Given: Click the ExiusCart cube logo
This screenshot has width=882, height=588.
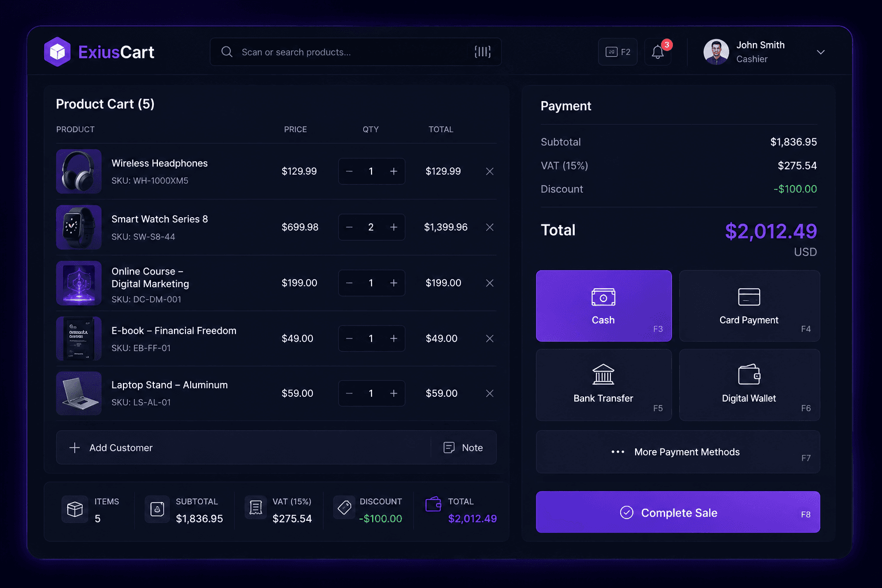Looking at the screenshot, I should [x=57, y=52].
